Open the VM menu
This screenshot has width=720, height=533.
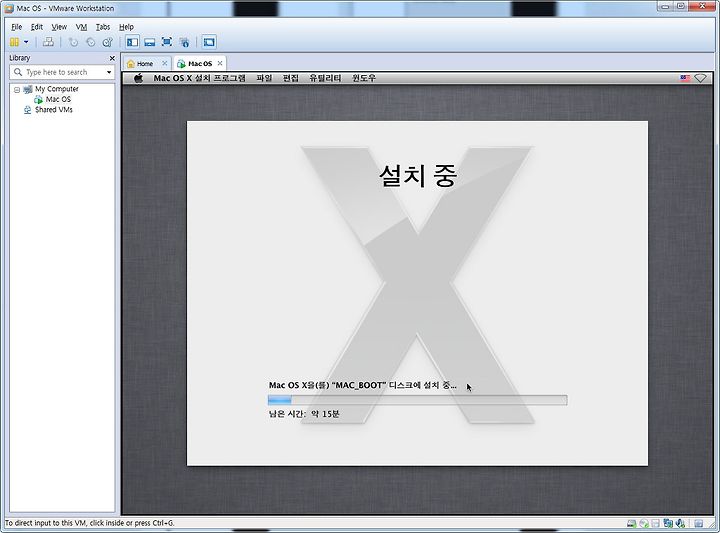(81, 27)
